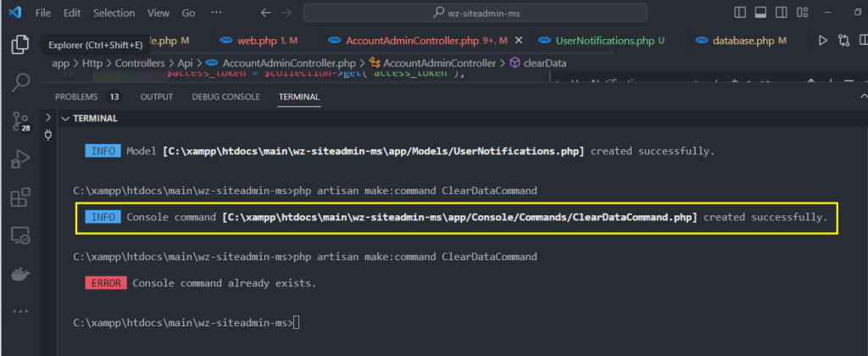
Task: Open the Search view in activity bar
Action: click(20, 82)
